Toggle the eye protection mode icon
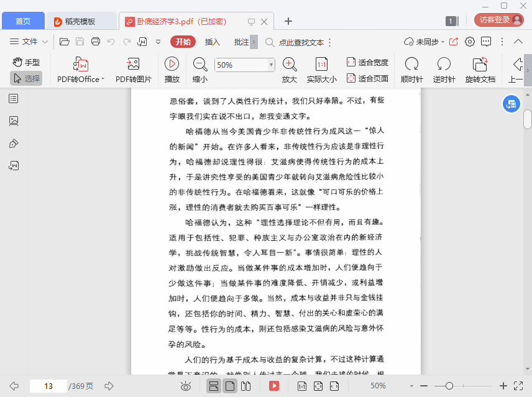Viewport: 532px width, 397px height. [x=186, y=386]
